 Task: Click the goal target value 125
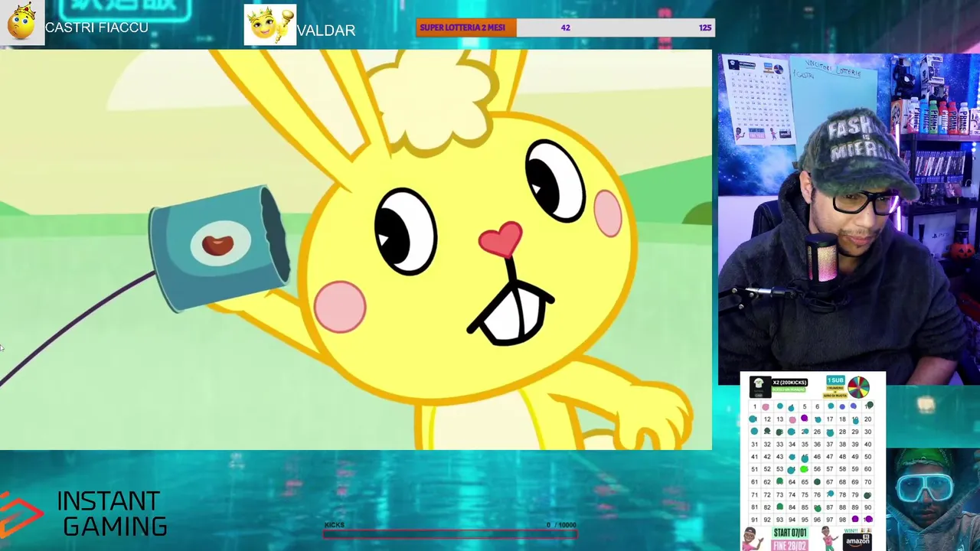point(705,28)
